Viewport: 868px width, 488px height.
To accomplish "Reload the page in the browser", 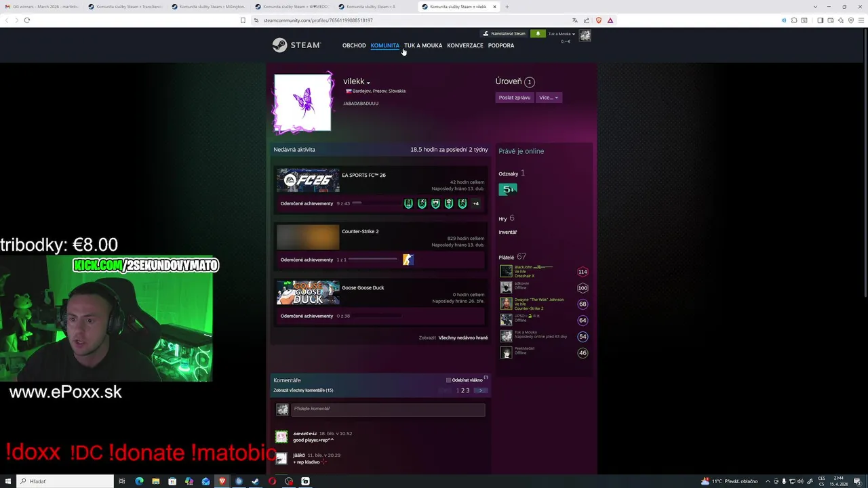I will click(27, 20).
